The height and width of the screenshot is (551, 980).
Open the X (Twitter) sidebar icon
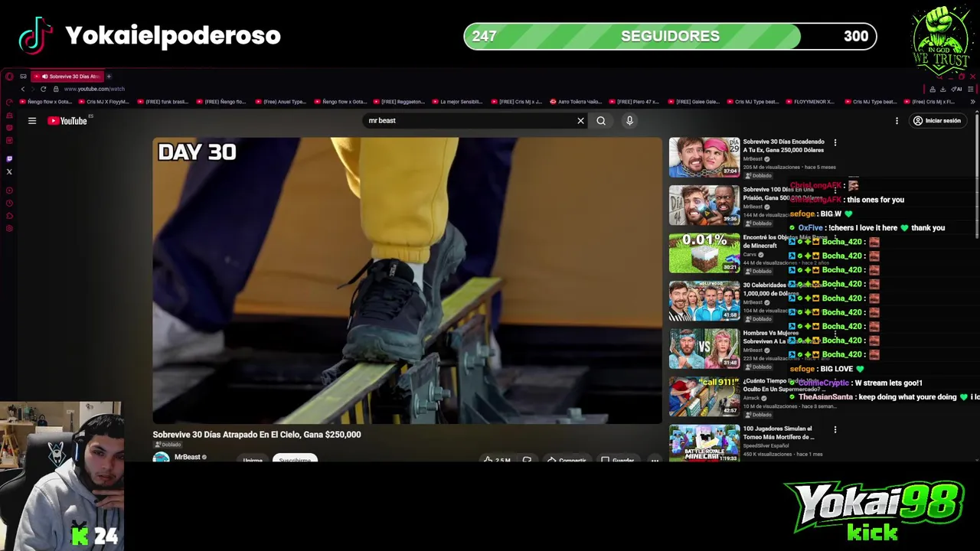pyautogui.click(x=9, y=171)
